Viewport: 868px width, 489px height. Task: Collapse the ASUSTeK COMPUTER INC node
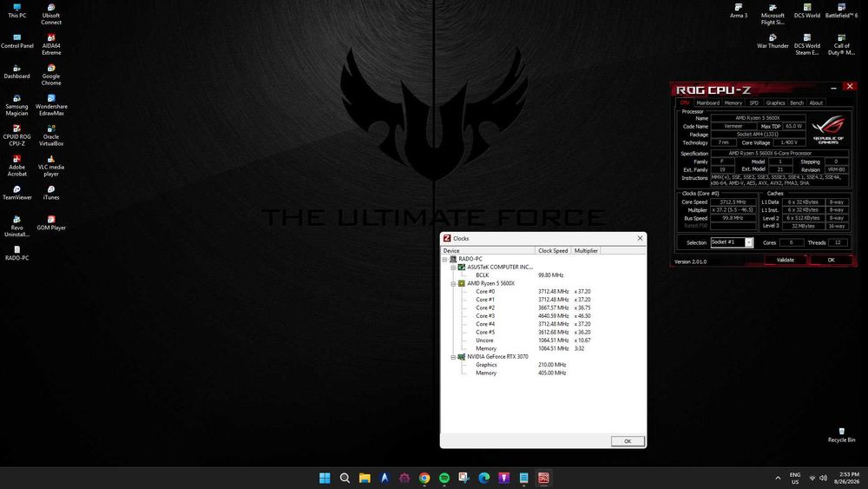click(453, 267)
